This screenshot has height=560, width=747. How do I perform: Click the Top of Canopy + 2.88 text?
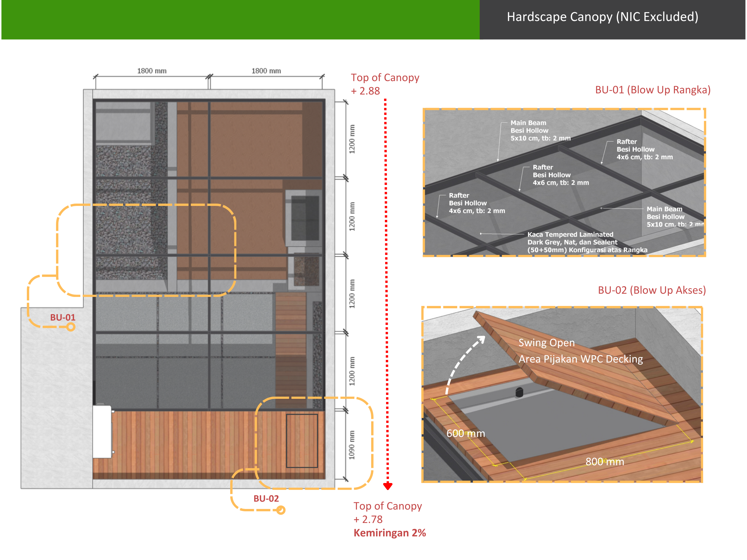click(x=385, y=84)
